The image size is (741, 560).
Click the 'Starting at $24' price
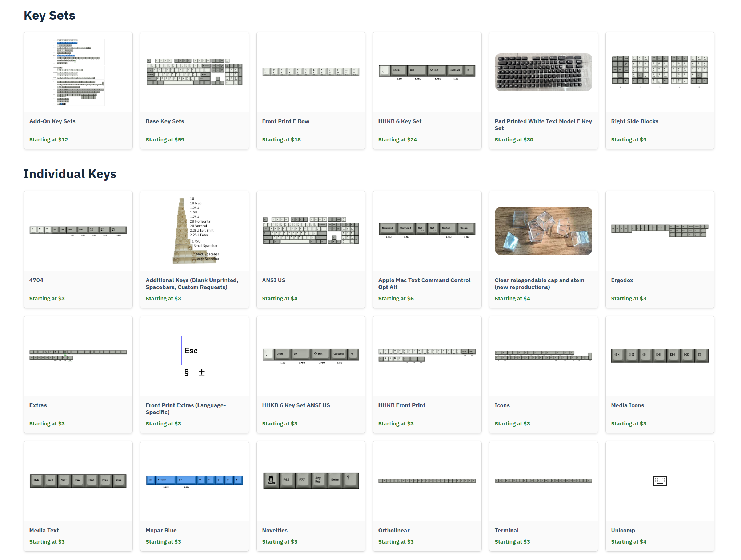tap(398, 140)
